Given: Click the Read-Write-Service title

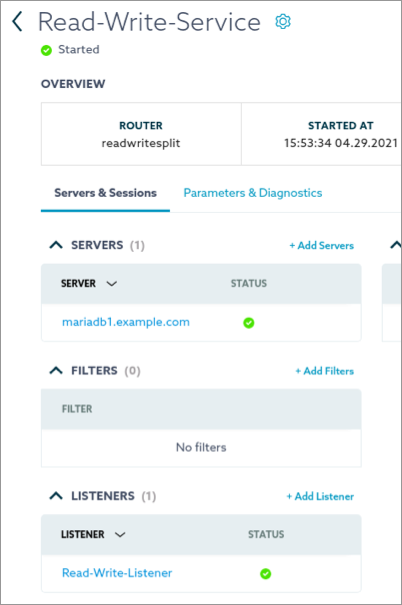Looking at the screenshot, I should point(149,22).
